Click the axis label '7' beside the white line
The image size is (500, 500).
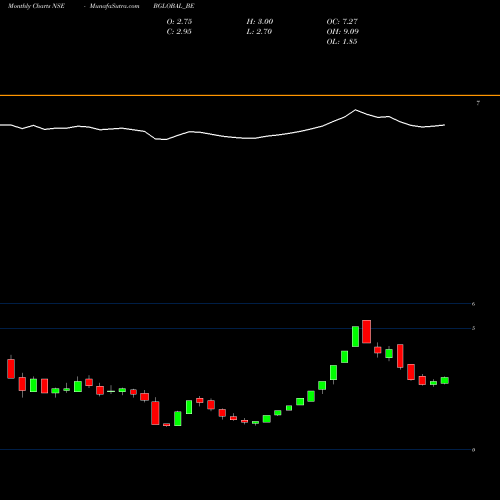click(478, 103)
